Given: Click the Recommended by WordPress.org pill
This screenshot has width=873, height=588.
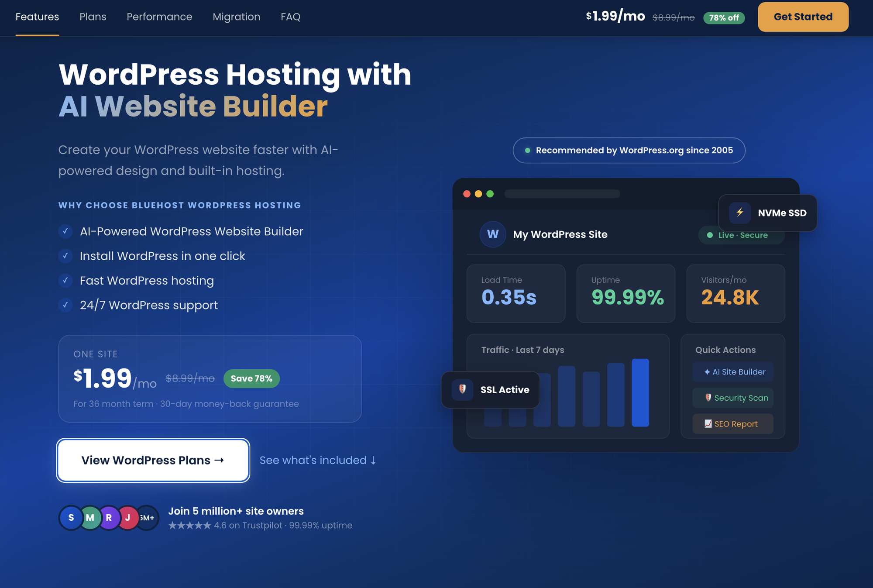Looking at the screenshot, I should (x=629, y=150).
